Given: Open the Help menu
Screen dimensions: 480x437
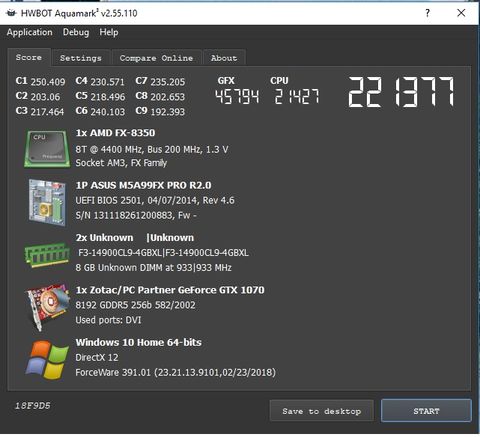Looking at the screenshot, I should click(x=109, y=32).
